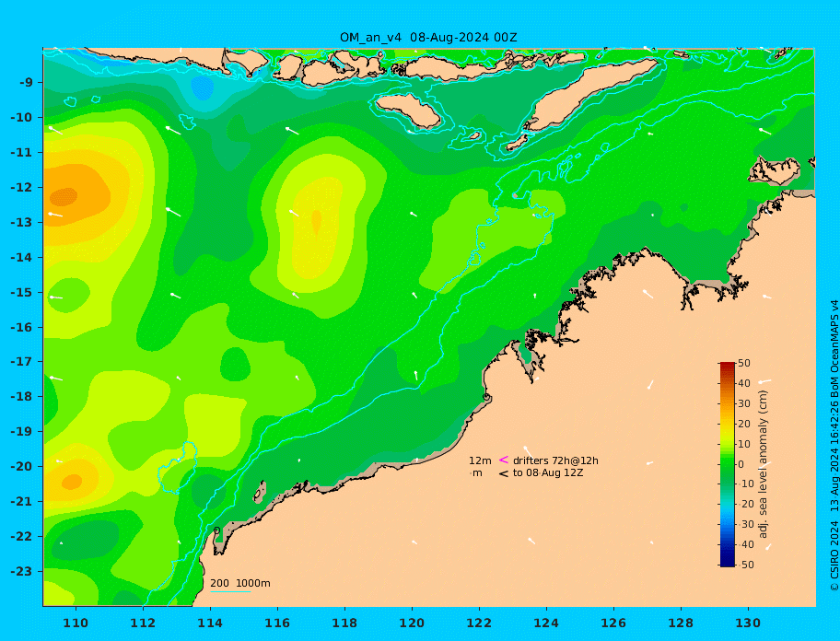The width and height of the screenshot is (840, 641).
Task: Select the map title 'OM_an_v4 08-Aug-2024 00Z'
Action: (428, 38)
